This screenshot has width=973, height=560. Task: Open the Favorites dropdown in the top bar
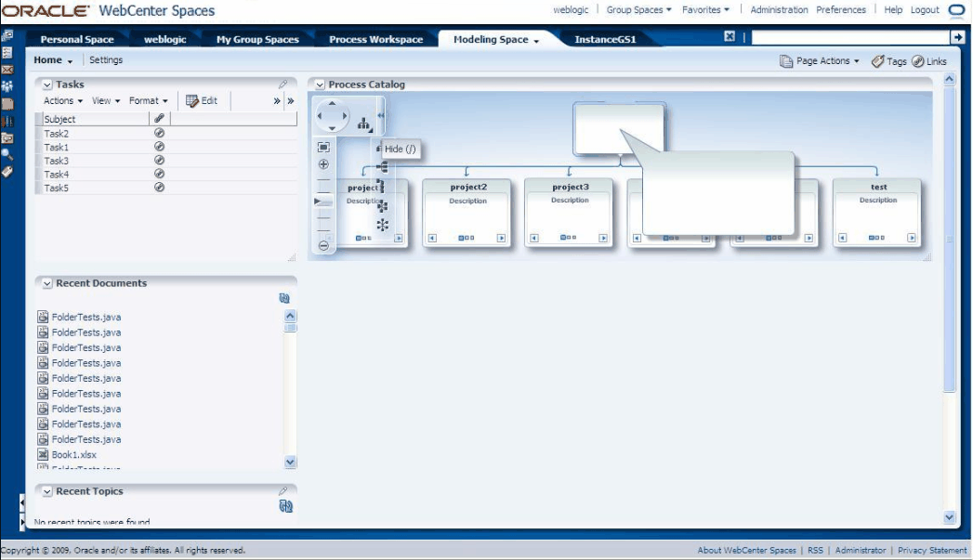pos(705,10)
